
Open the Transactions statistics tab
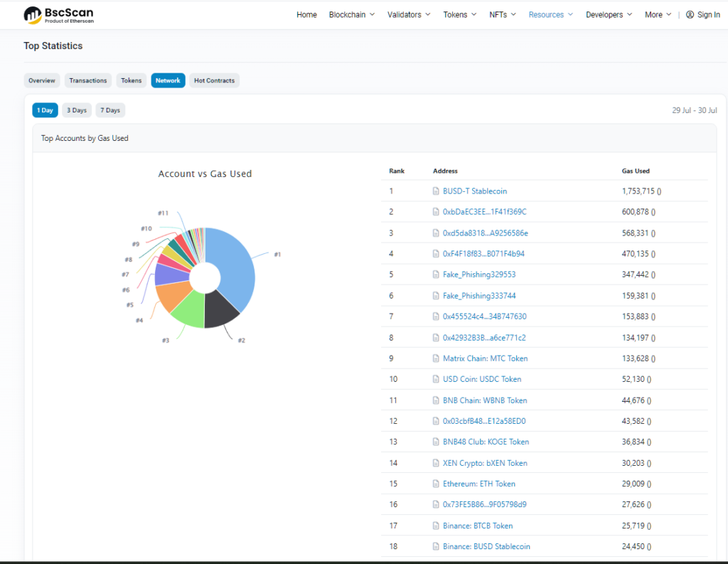click(88, 80)
